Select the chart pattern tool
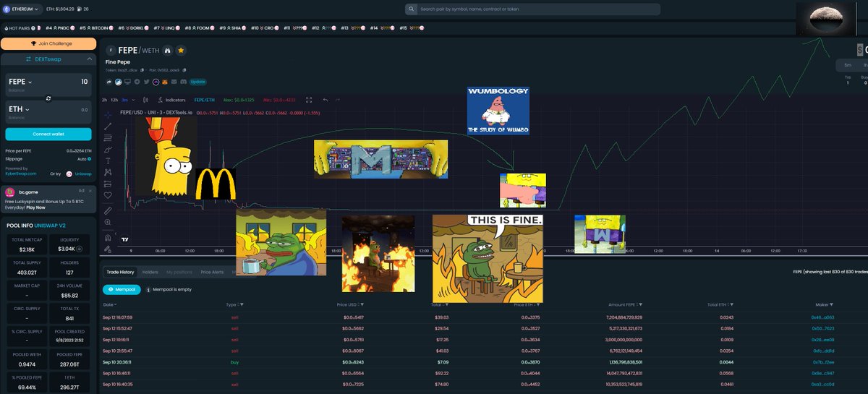 [x=108, y=172]
